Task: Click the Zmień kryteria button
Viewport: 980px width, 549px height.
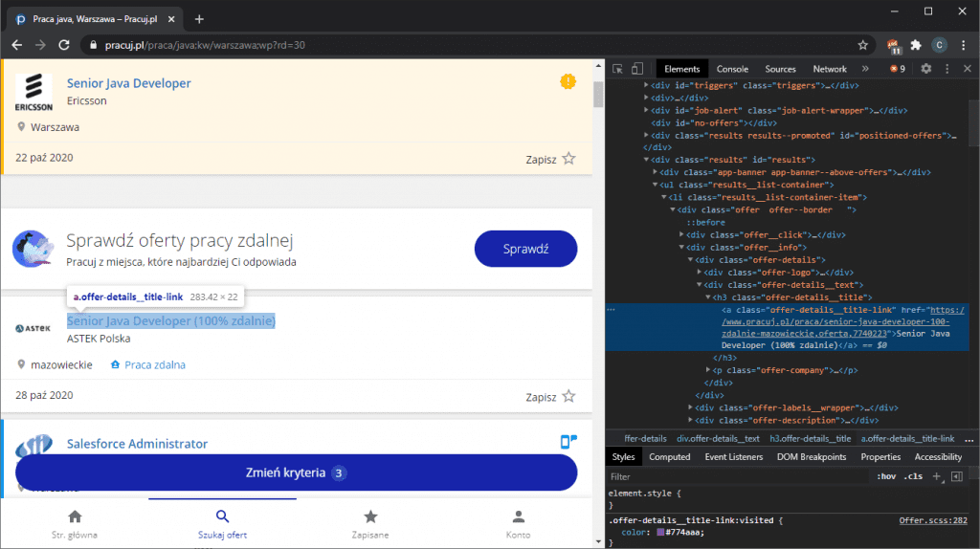Action: [297, 472]
